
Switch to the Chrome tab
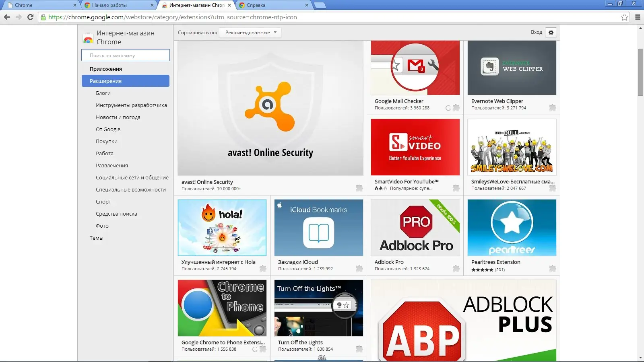pyautogui.click(x=41, y=5)
